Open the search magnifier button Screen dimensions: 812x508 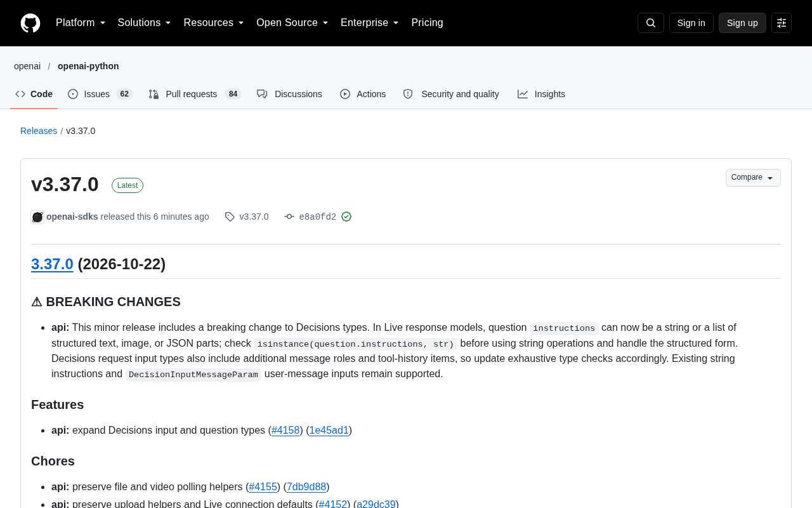pyautogui.click(x=651, y=23)
